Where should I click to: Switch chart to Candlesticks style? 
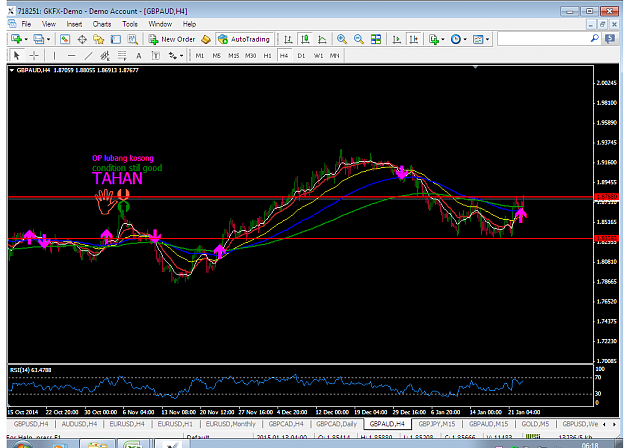[305, 39]
